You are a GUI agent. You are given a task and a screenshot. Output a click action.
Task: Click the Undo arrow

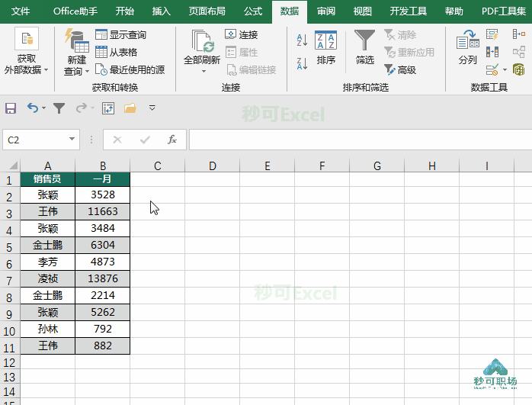pos(33,108)
